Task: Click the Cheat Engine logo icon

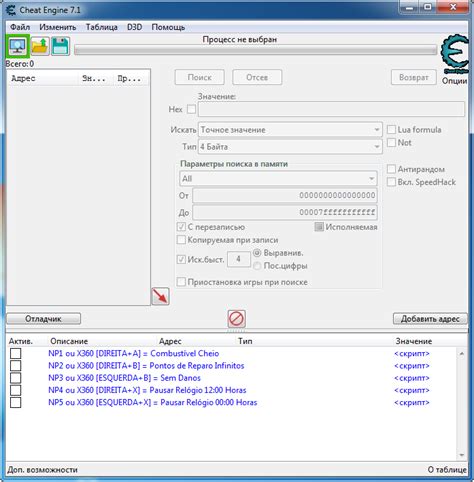Action: 455,53
